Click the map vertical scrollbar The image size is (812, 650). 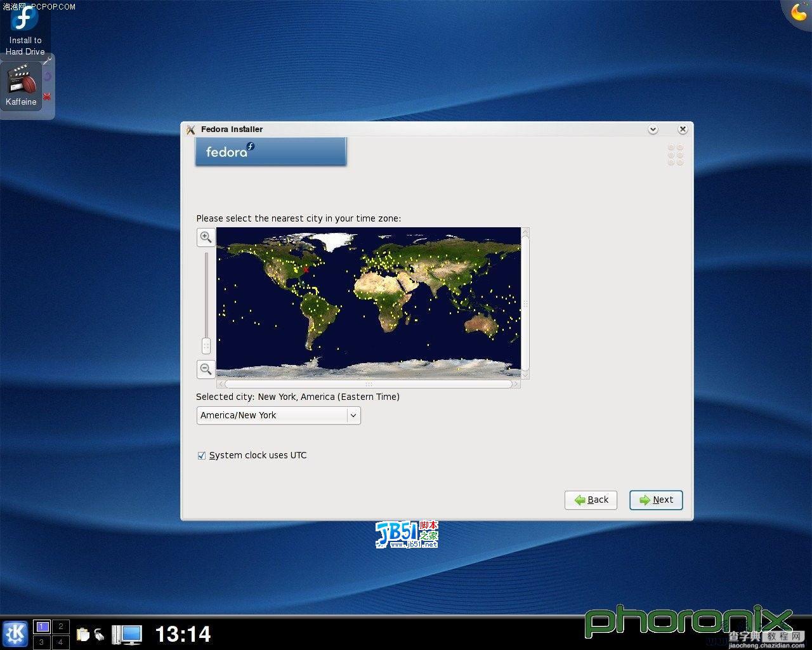(x=525, y=303)
